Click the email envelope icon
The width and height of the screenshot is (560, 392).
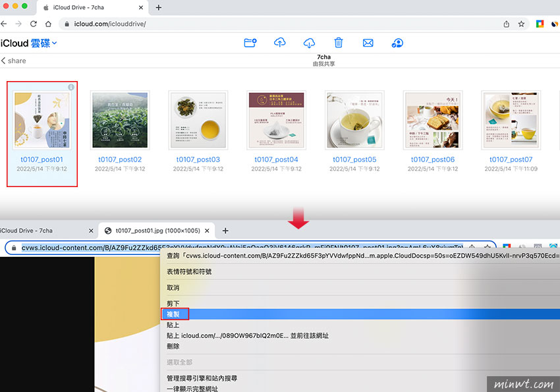[x=368, y=43]
